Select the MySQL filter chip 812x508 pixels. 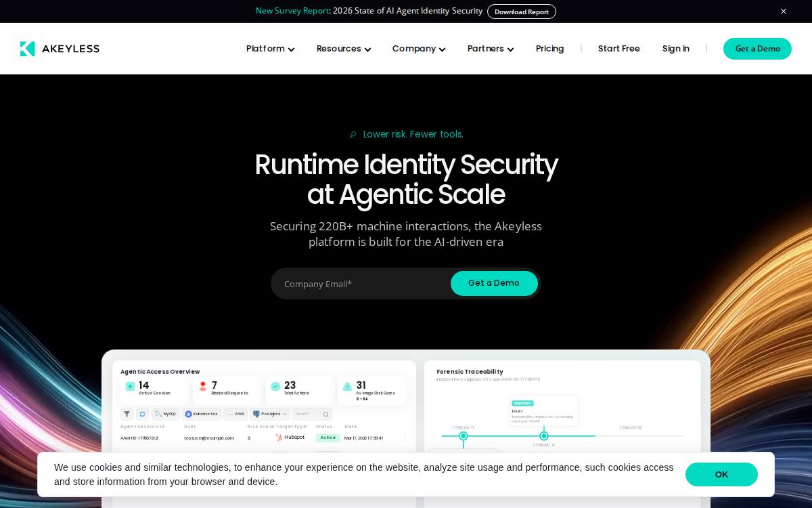(166, 414)
